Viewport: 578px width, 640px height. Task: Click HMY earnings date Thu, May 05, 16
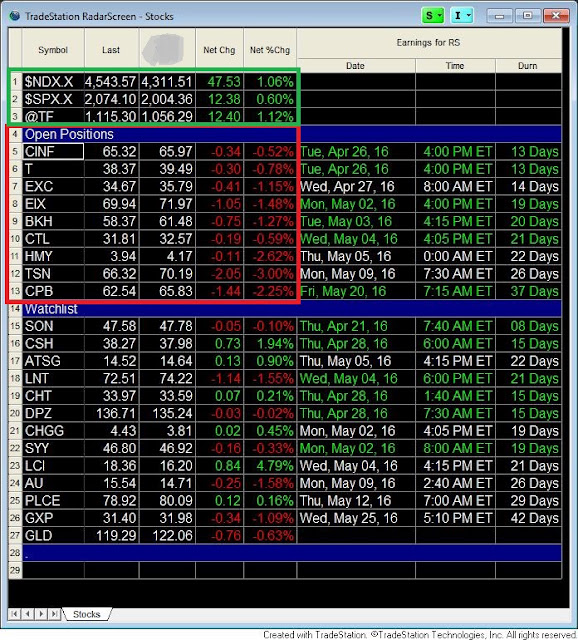tap(356, 256)
